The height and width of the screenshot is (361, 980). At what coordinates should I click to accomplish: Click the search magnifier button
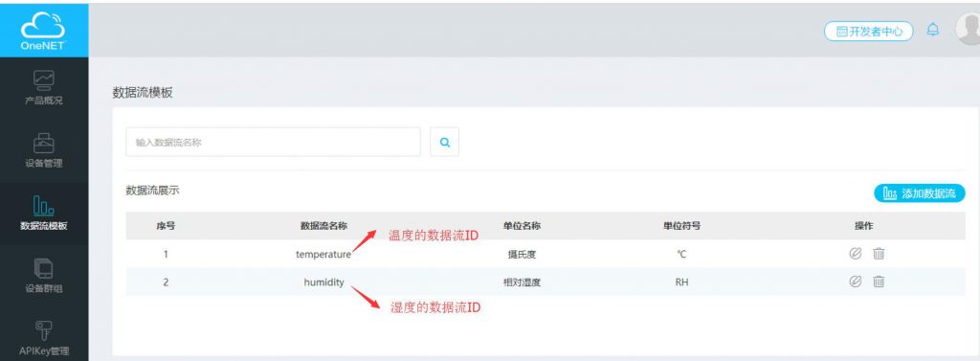tap(444, 142)
